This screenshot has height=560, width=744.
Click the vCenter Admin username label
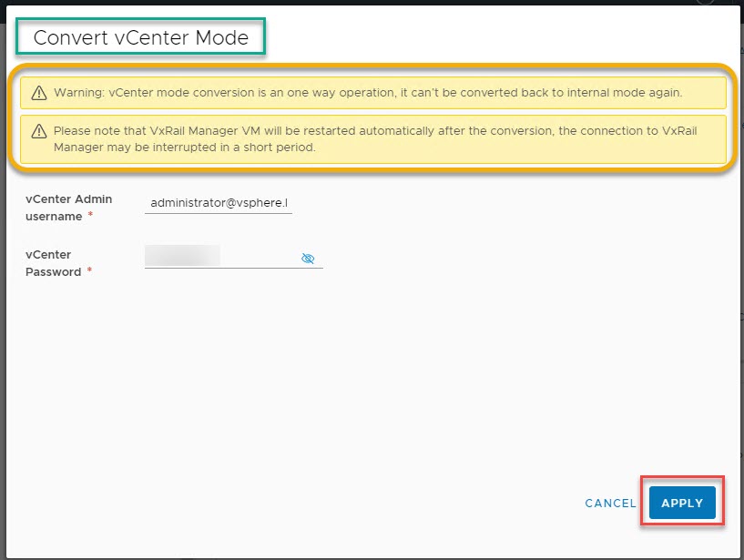[69, 208]
